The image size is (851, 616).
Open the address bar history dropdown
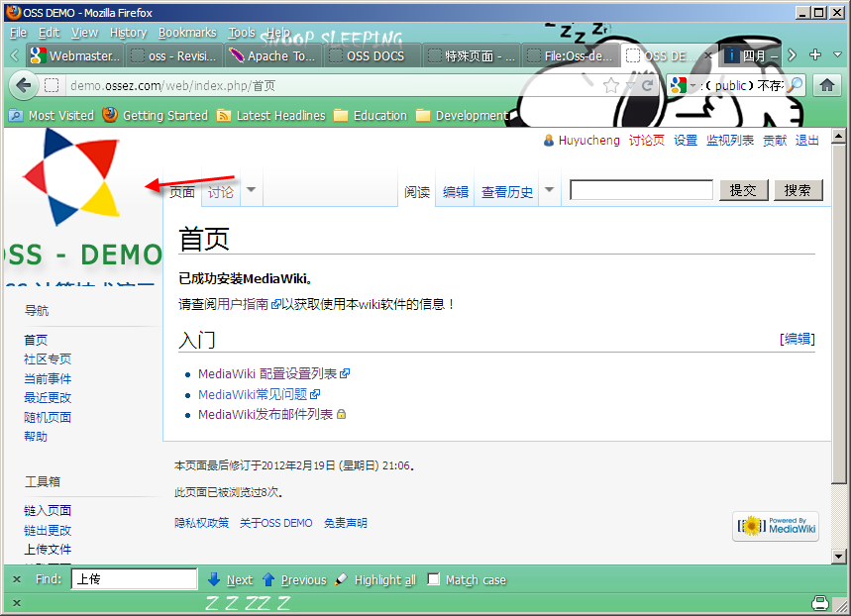(x=630, y=86)
